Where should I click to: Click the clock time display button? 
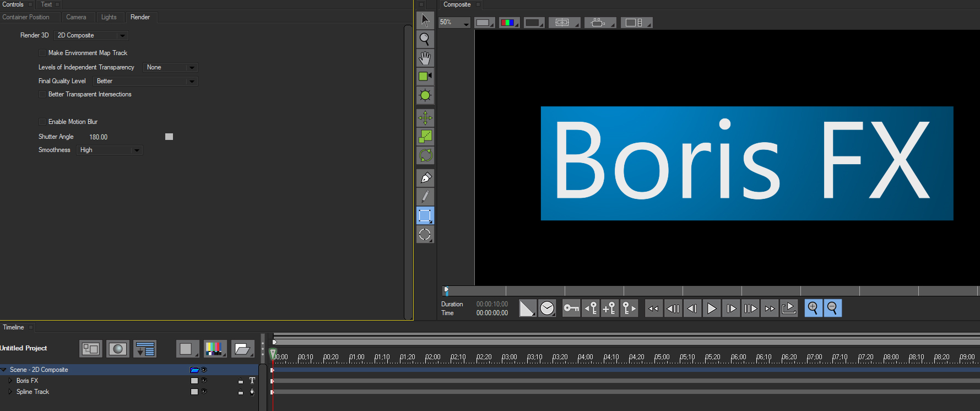click(x=547, y=309)
